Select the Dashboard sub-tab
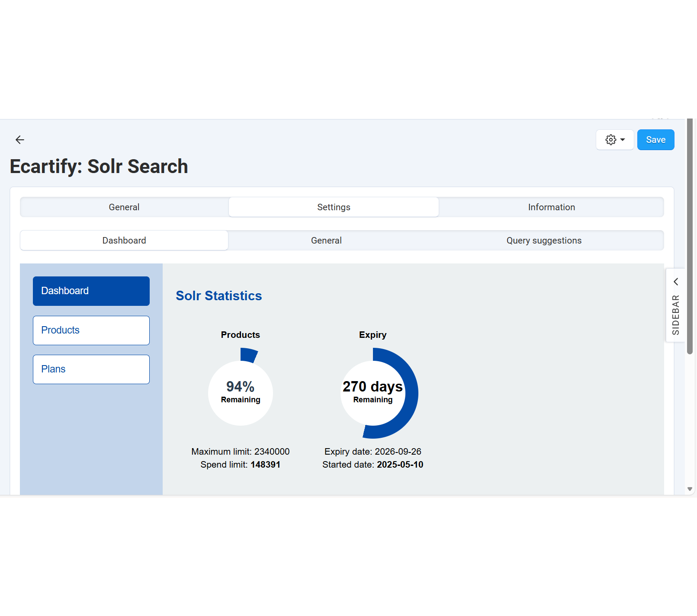This screenshot has width=697, height=616. 124,241
